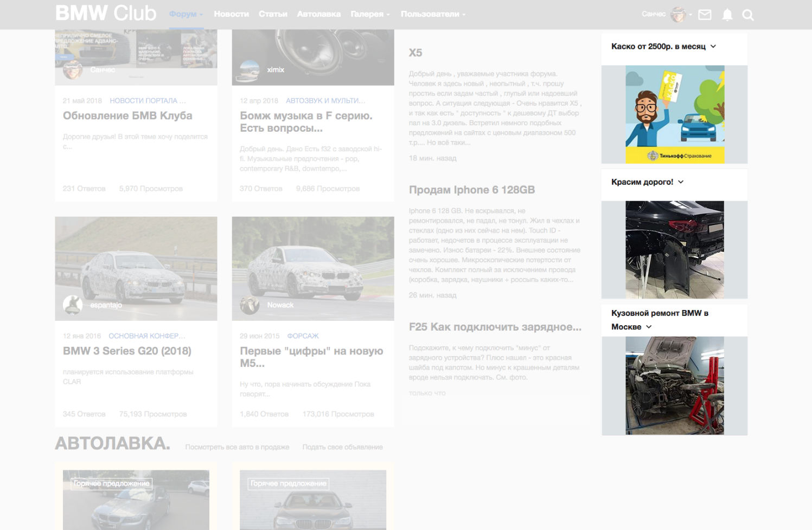The image size is (812, 530).
Task: Click АВТОЛАВКА. section heading
Action: point(112,443)
